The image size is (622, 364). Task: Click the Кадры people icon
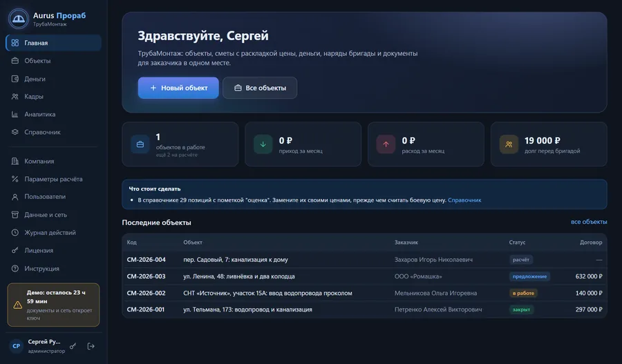pyautogui.click(x=15, y=97)
